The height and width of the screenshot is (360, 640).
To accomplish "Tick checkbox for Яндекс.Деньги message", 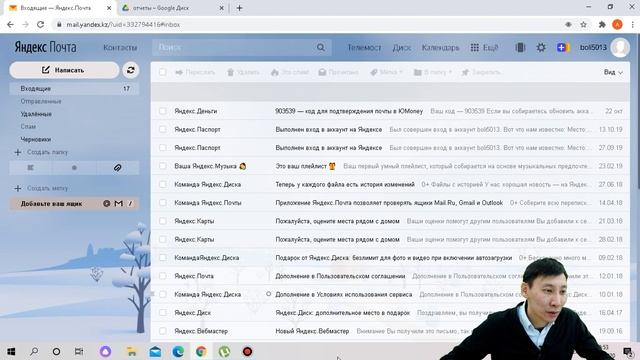I will coord(162,111).
